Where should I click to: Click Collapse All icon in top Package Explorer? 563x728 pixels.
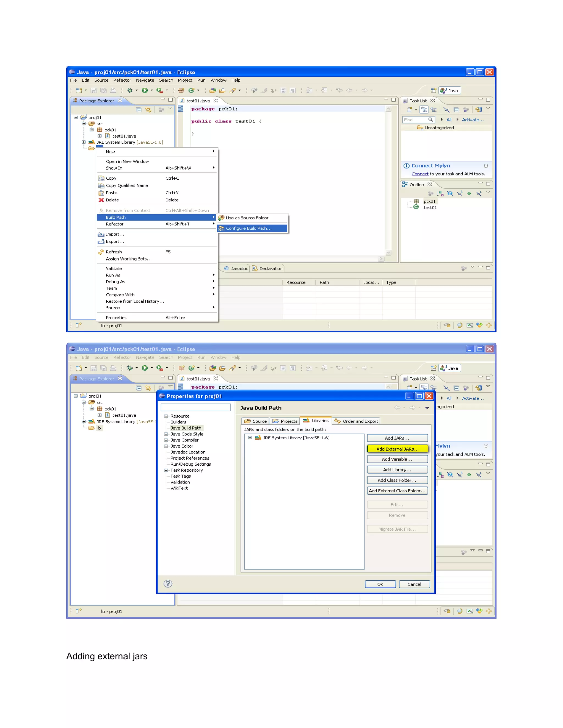[139, 110]
